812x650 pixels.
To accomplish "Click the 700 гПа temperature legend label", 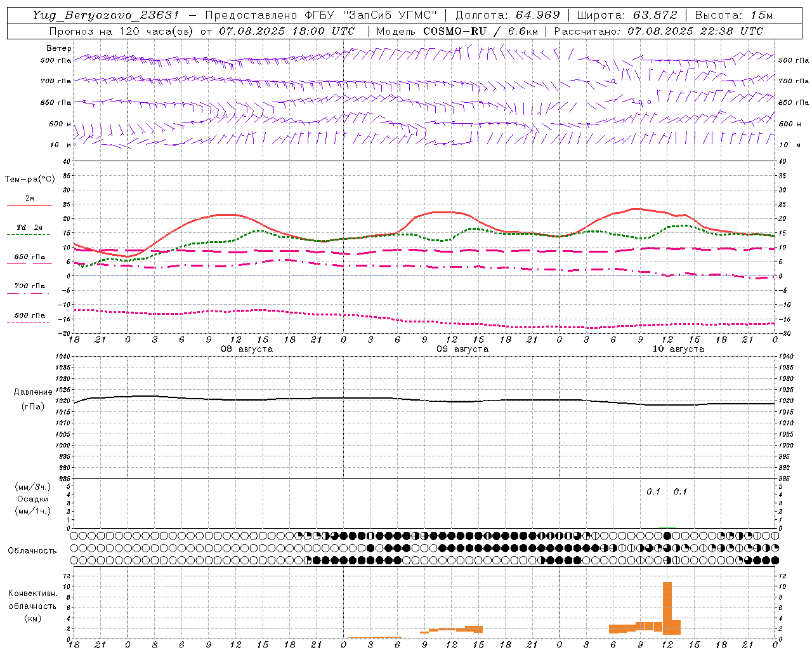I will click(x=29, y=286).
